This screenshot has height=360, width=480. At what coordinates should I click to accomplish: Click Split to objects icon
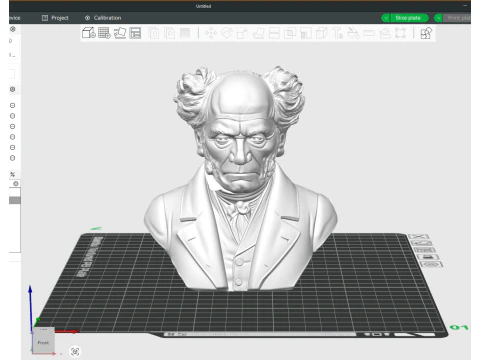[x=154, y=33]
